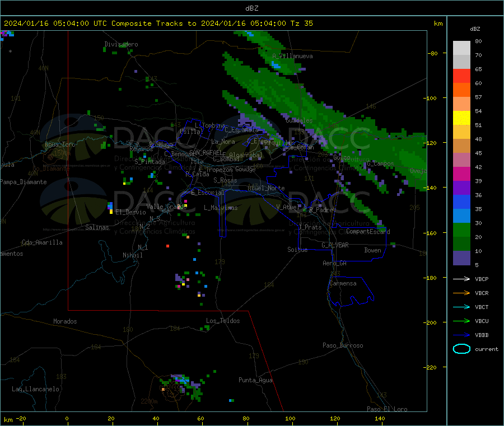The height and width of the screenshot is (426, 504).
Task: Click the Nihuil map label
Action: click(x=132, y=255)
